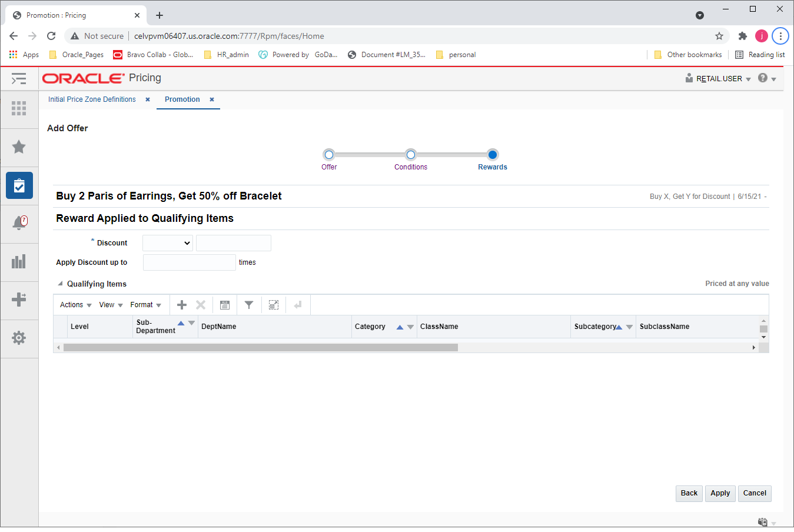Viewport: 794px width, 532px height.
Task: Open Reports bar chart icon in sidebar
Action: click(x=19, y=261)
